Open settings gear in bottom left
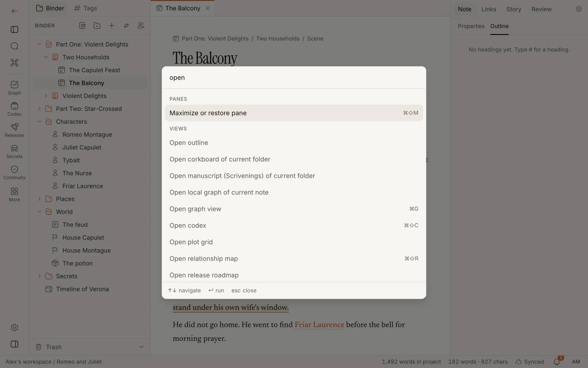 pyautogui.click(x=14, y=328)
